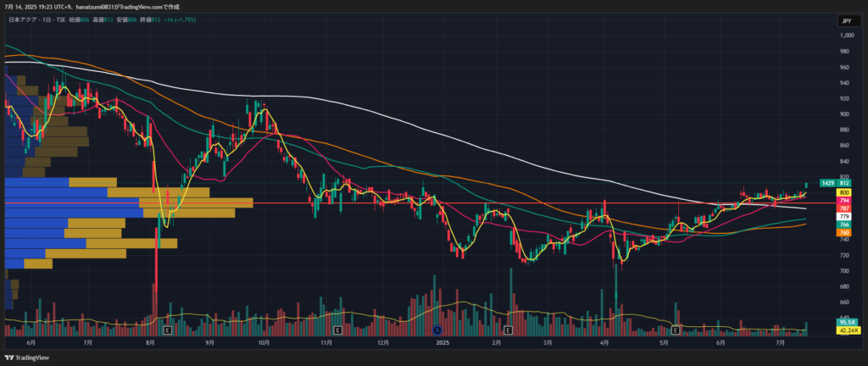Click the earnings E marker near 11月
The image size is (868, 366).
tap(337, 330)
